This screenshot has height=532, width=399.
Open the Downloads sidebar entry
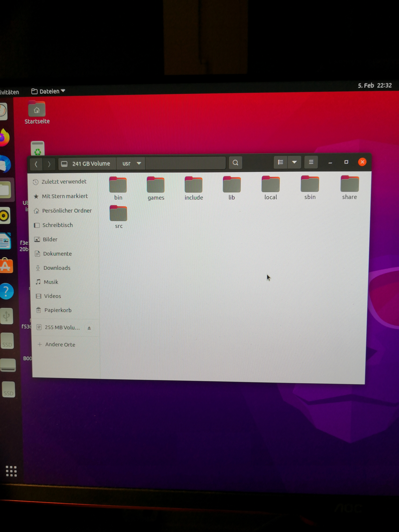pos(57,268)
